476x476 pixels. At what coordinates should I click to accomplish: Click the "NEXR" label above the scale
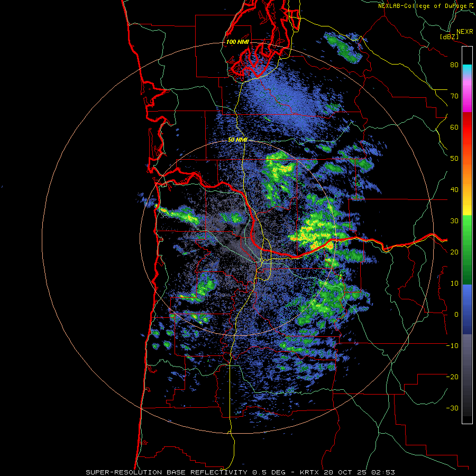pyautogui.click(x=464, y=32)
